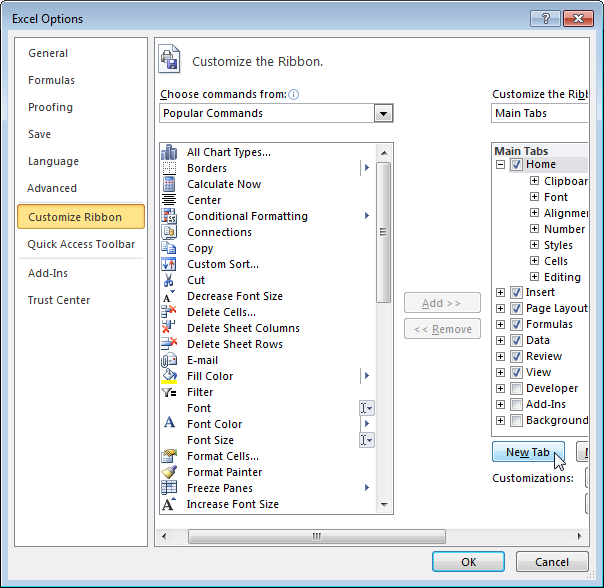Choose the Calculate Now calculator icon
The height and width of the screenshot is (588, 604).
pyautogui.click(x=169, y=184)
